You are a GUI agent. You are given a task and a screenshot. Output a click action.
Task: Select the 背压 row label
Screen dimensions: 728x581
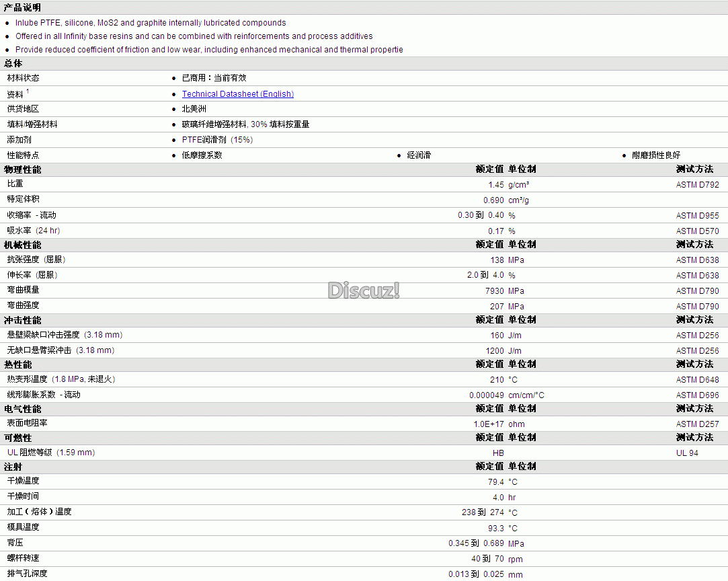tap(15, 543)
